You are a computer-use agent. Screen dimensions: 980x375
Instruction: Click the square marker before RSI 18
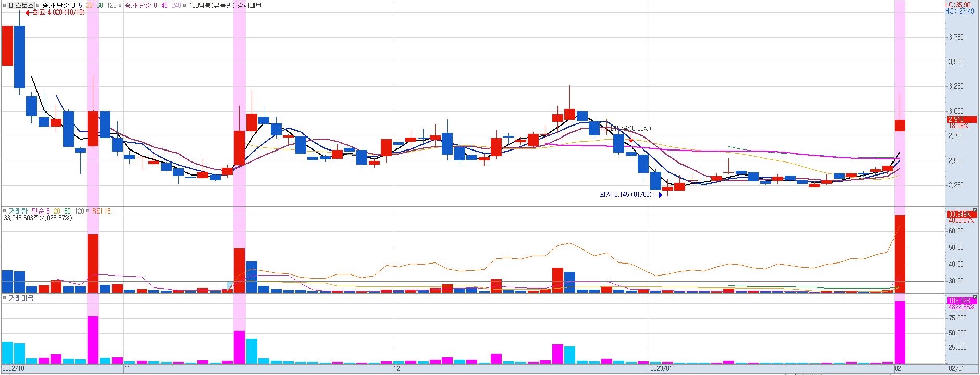(x=89, y=211)
